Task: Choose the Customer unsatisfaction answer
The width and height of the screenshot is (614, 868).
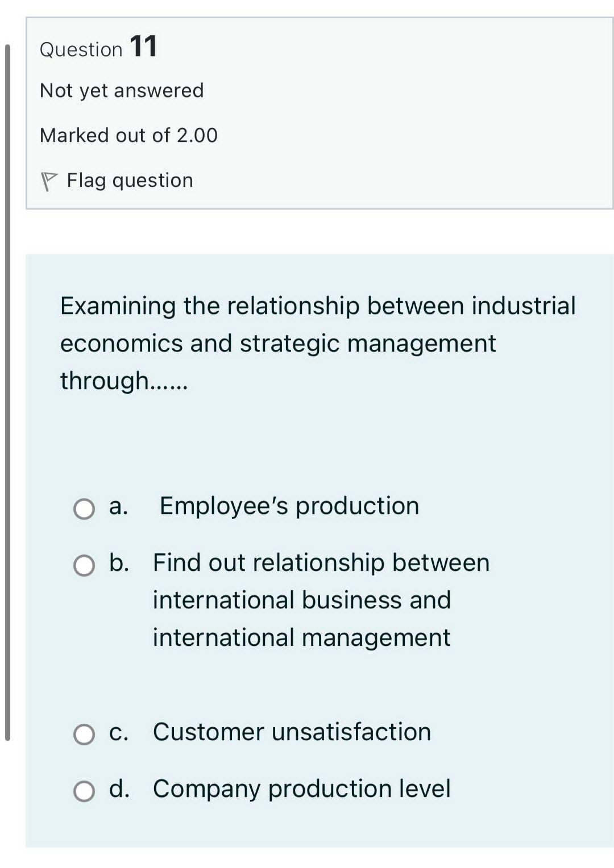Action: pos(291,732)
